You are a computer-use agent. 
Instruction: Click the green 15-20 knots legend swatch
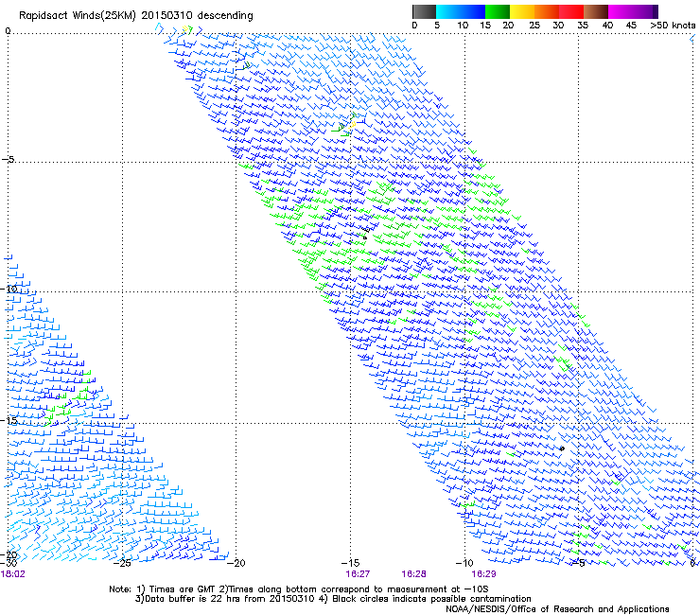pos(498,11)
